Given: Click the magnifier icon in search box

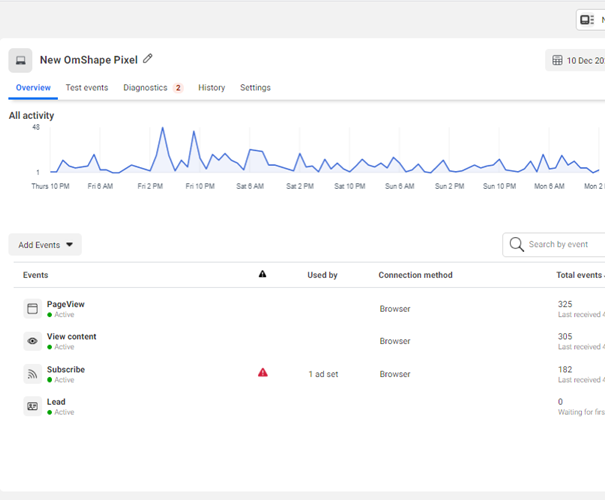Looking at the screenshot, I should pyautogui.click(x=516, y=244).
